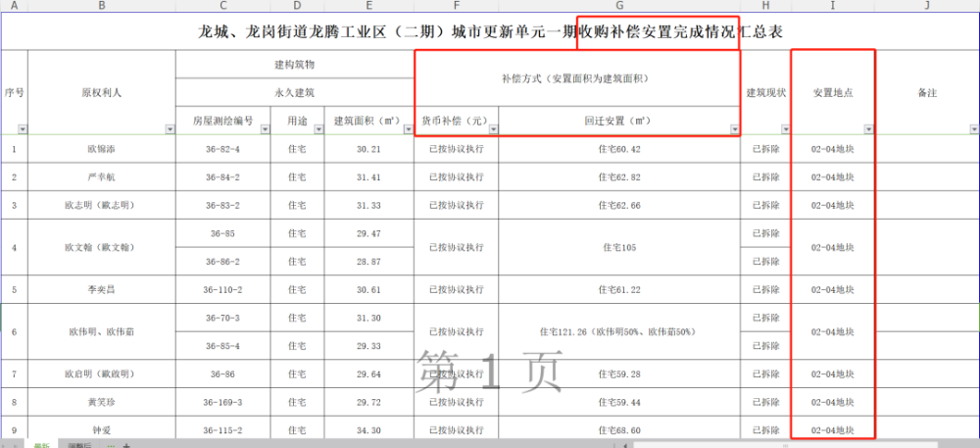The width and height of the screenshot is (980, 448).
Task: Show more sheets via the ellipsis button
Action: [112, 445]
